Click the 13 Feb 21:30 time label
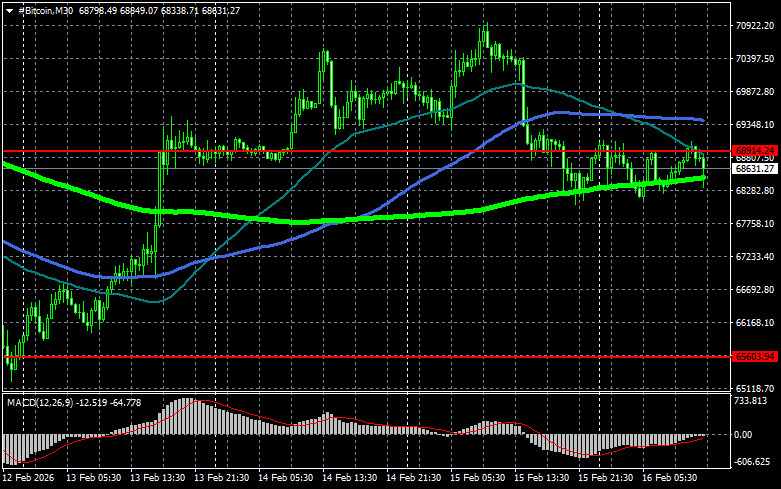 [222, 478]
